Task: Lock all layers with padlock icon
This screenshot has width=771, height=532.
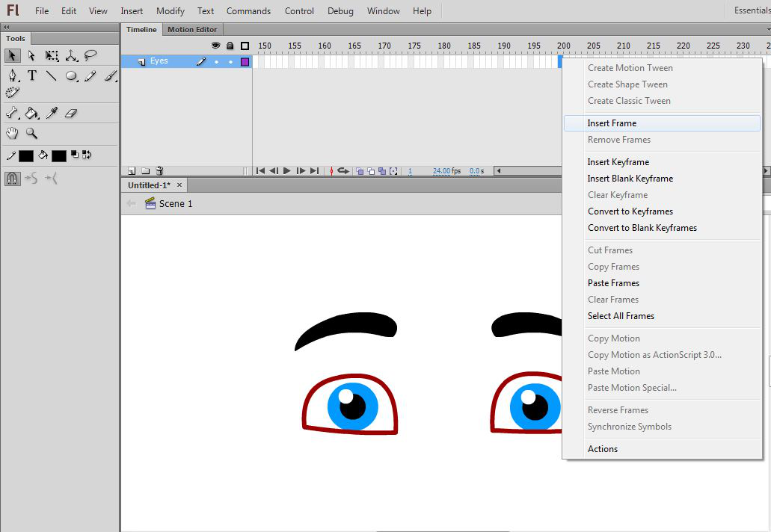Action: pos(230,46)
